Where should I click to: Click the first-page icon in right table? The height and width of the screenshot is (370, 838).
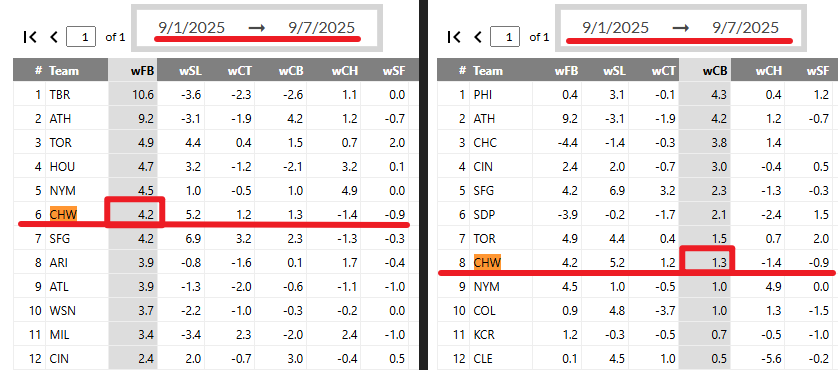point(454,37)
